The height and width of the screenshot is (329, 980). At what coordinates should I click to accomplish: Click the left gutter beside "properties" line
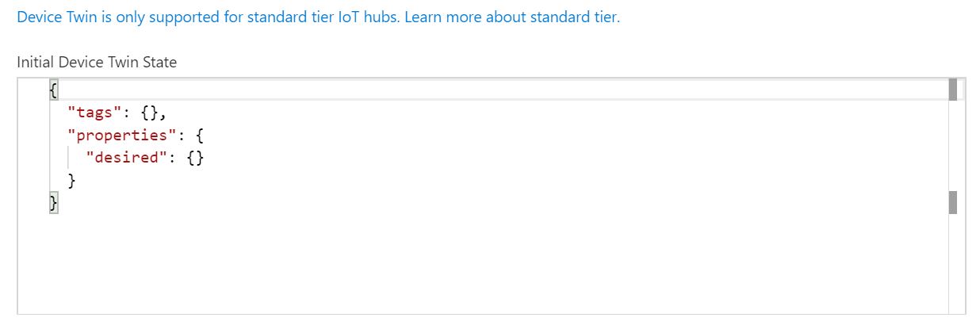33,135
